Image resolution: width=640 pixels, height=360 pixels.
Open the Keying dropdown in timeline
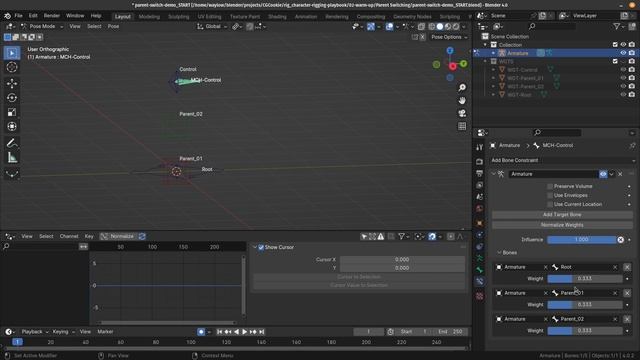[x=62, y=332]
